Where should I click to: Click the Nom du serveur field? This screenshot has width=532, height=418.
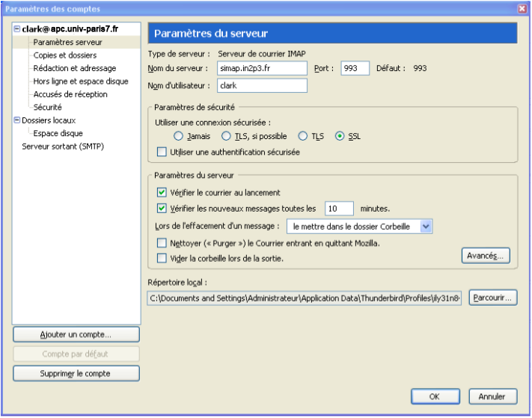coord(262,68)
